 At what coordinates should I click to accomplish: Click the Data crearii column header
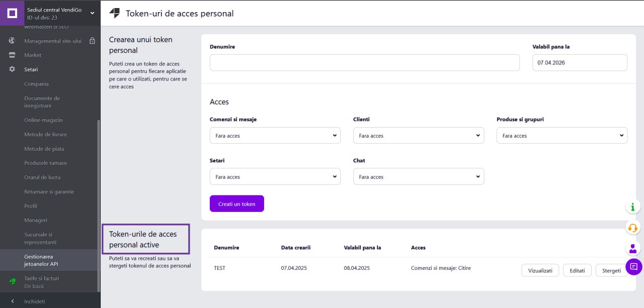coord(296,248)
